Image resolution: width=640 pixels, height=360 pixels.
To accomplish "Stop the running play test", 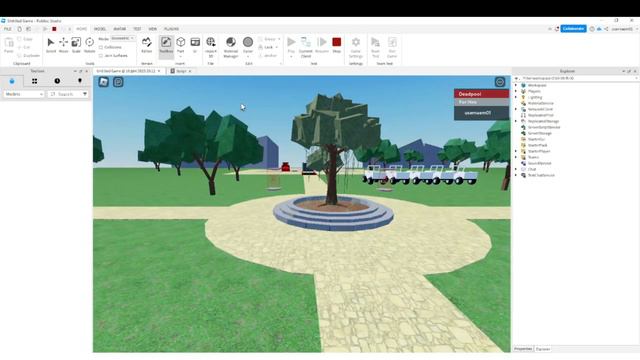I will pos(336,45).
